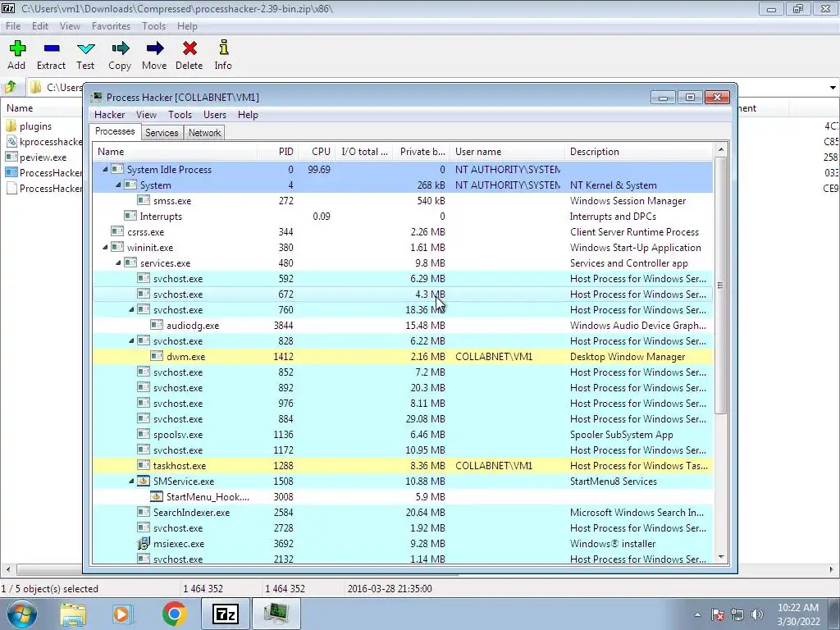840x630 pixels.
Task: Go up one folder level in 7-Zip
Action: tap(10, 87)
